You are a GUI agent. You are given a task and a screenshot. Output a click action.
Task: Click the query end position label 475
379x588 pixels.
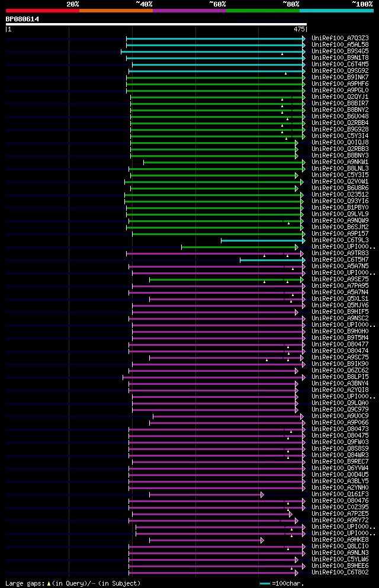(x=299, y=29)
